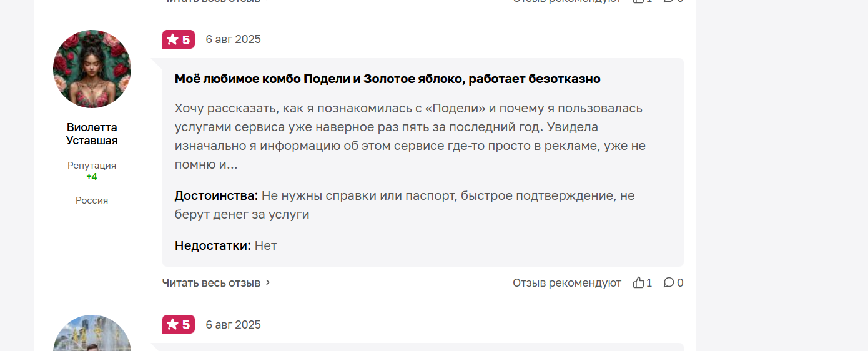Open review titled 'Моё любимое комбо Подели'
Image resolution: width=868 pixels, height=351 pixels.
387,79
